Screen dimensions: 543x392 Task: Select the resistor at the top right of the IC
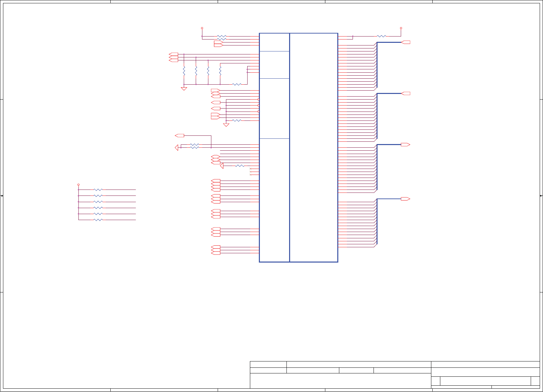[381, 36]
